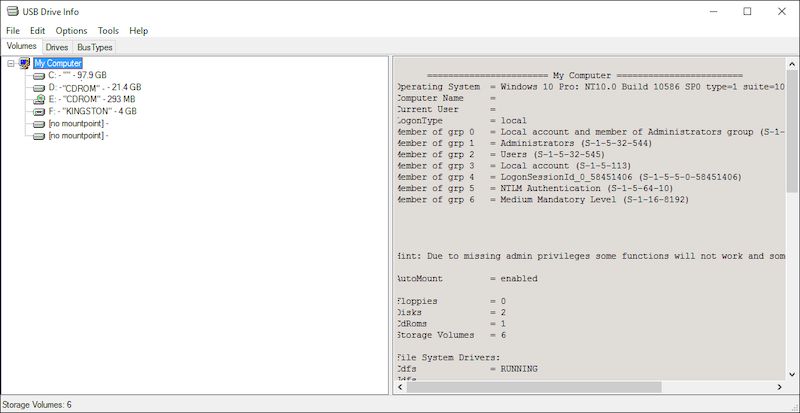800x413 pixels.
Task: Open the Options menu
Action: [x=71, y=31]
